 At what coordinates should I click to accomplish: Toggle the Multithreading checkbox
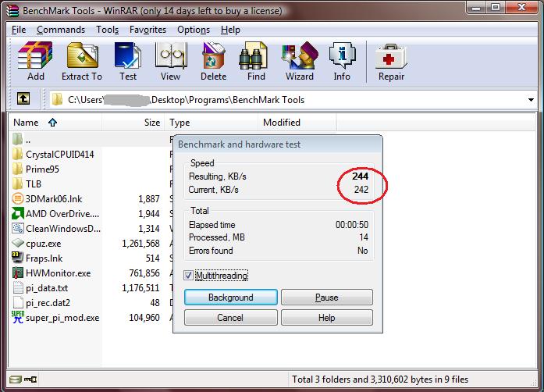tap(188, 276)
